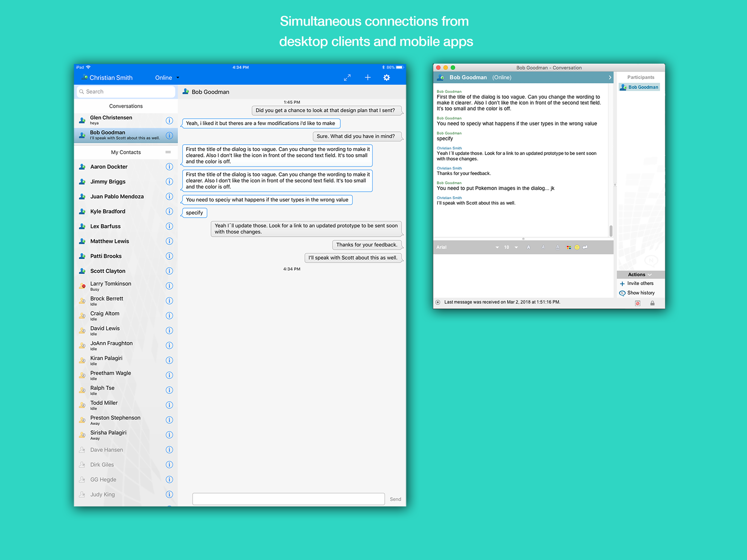Click the Send button
747x560 pixels.
coord(395,499)
